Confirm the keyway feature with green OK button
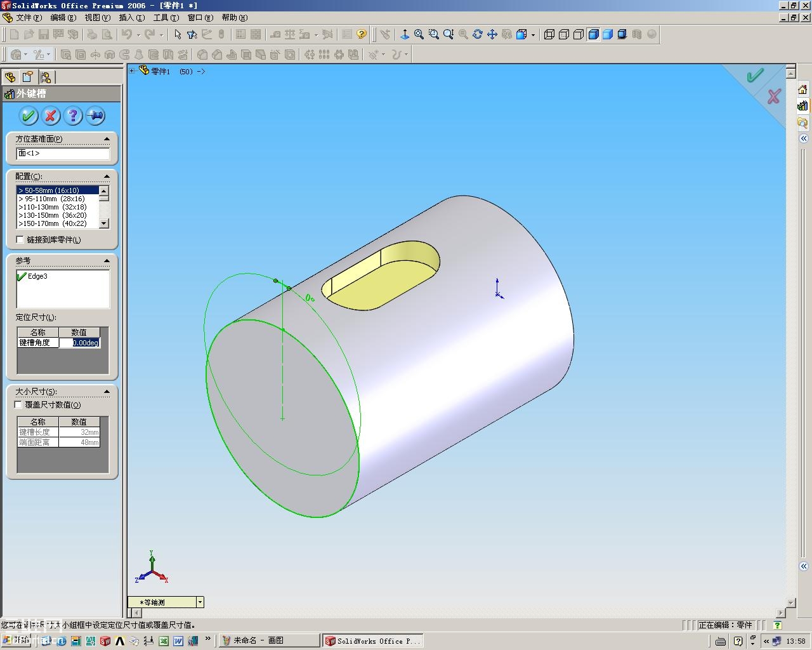The image size is (812, 650). point(28,116)
